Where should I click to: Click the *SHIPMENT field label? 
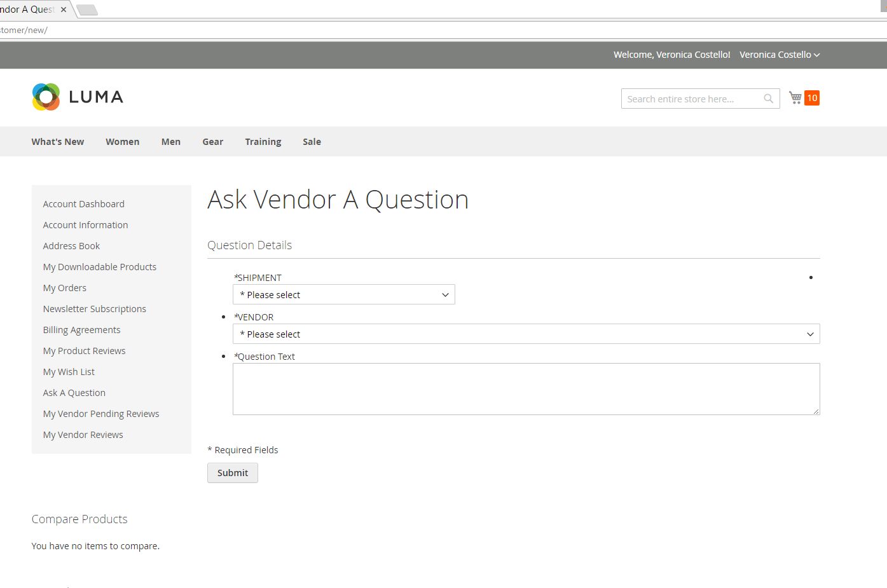pyautogui.click(x=258, y=278)
